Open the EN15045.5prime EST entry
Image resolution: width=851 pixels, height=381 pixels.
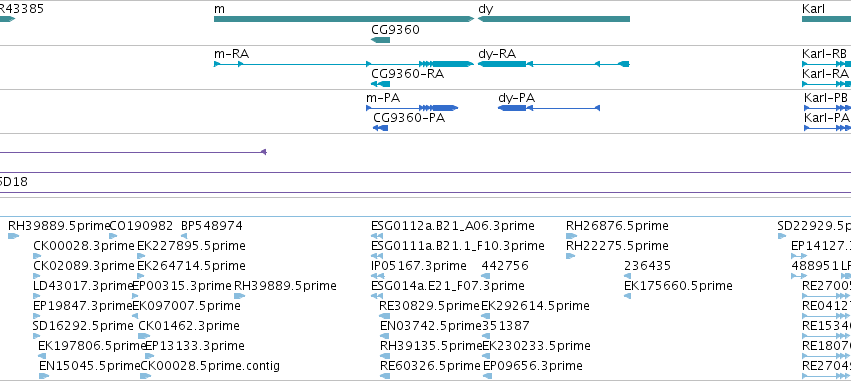(90, 366)
